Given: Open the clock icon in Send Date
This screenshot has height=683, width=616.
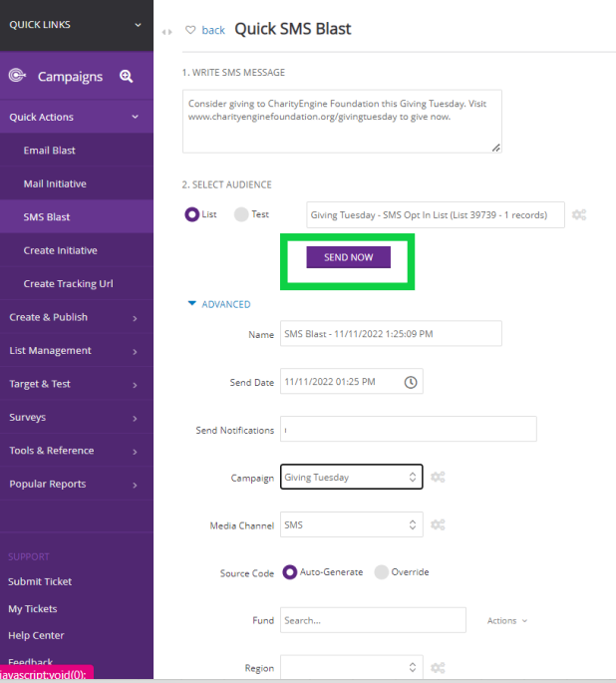Looking at the screenshot, I should pos(411,382).
